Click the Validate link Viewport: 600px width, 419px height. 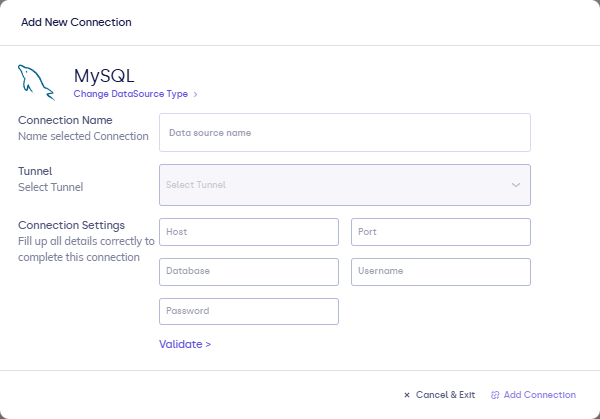click(185, 344)
